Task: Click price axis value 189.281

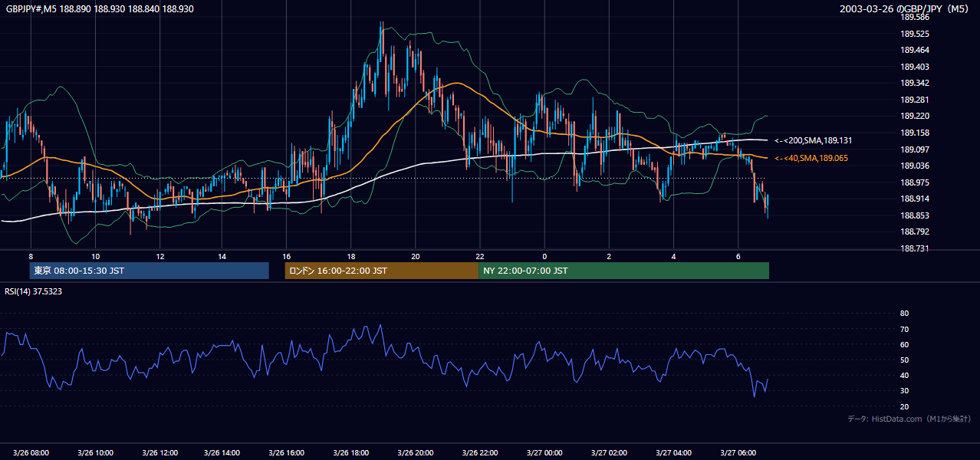Action: (914, 100)
